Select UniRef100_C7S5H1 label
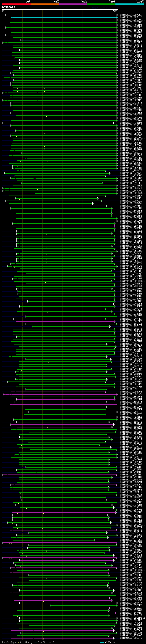The image size is (146, 644). click(x=131, y=276)
